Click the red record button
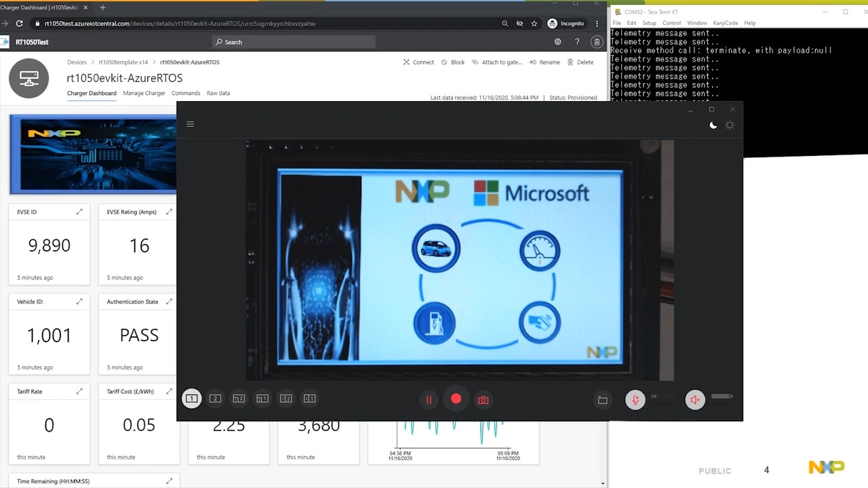Image resolution: width=868 pixels, height=488 pixels. [456, 399]
